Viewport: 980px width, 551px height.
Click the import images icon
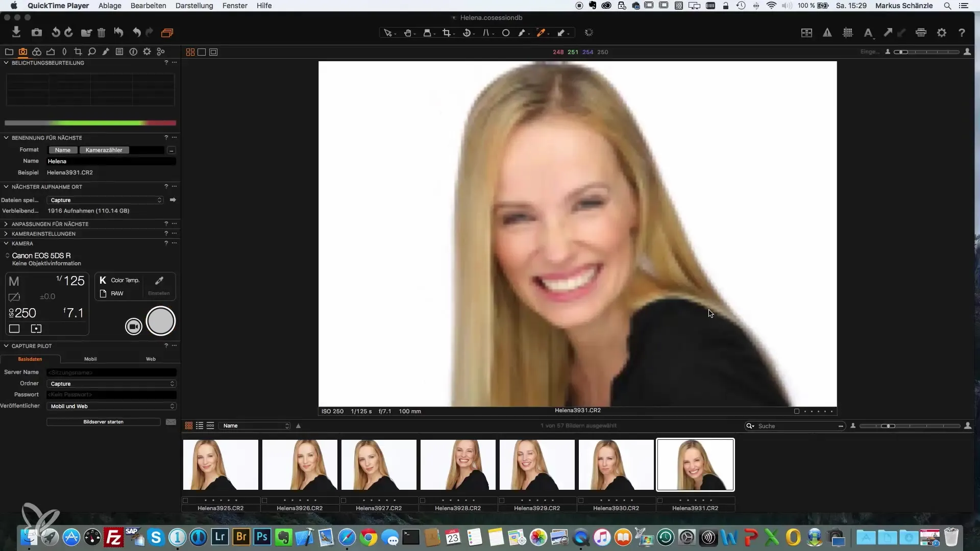pos(16,33)
